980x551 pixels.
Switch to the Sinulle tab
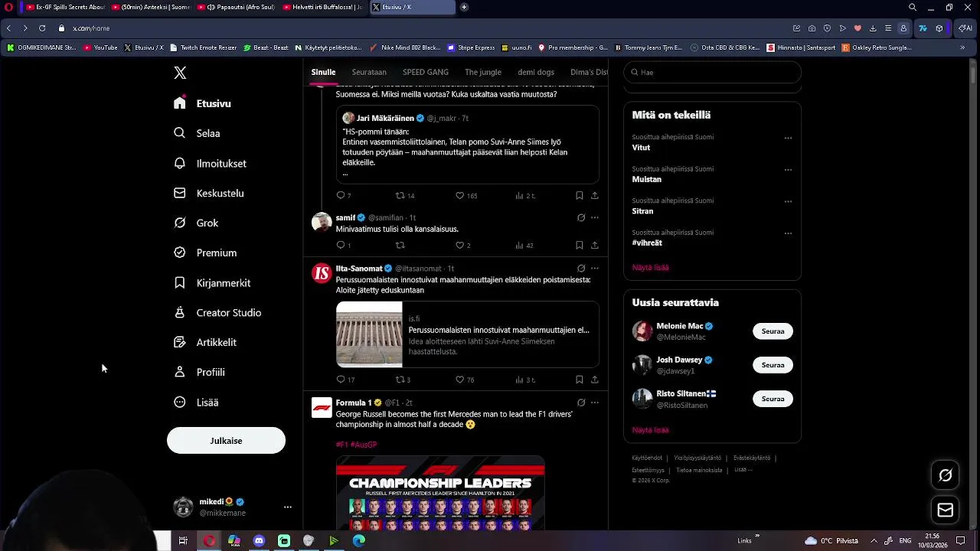pos(323,72)
